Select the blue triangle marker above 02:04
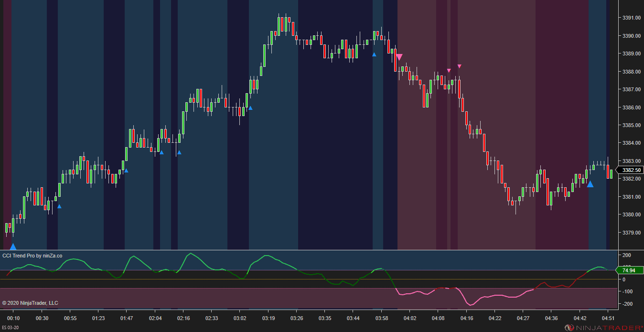This screenshot has width=644, height=332. pos(161,152)
